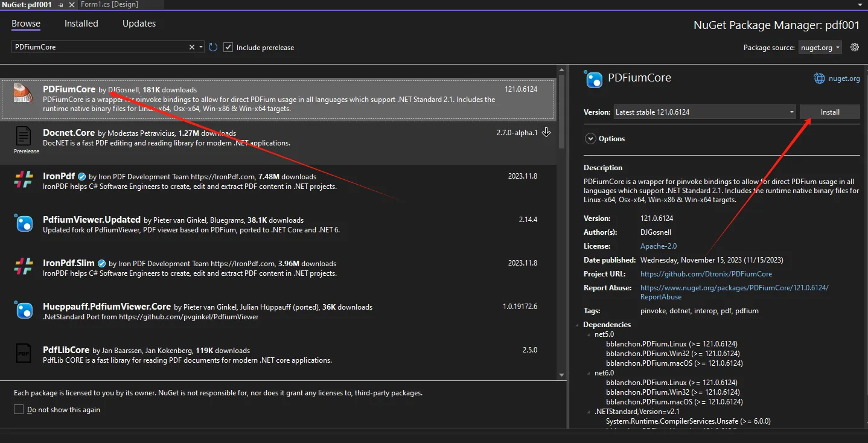Click the Docnet.Core download arrow icon
This screenshot has height=443, width=868.
(x=546, y=132)
